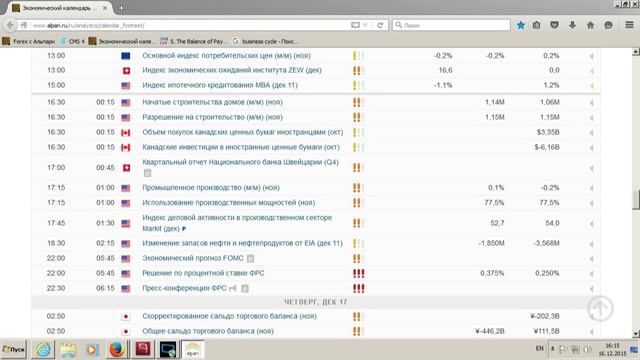640x360 pixels.
Task: Open the Firefox hamburger menu
Action: [629, 25]
